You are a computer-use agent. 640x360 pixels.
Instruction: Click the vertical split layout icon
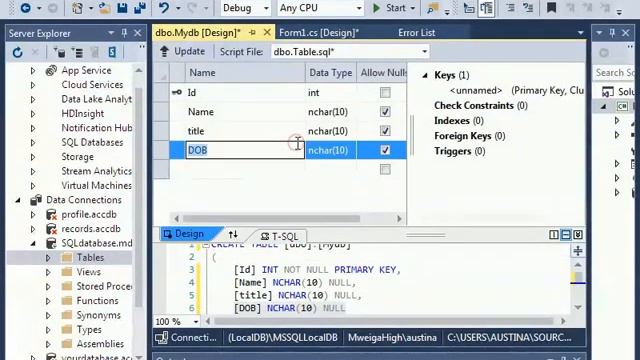[x=553, y=235]
